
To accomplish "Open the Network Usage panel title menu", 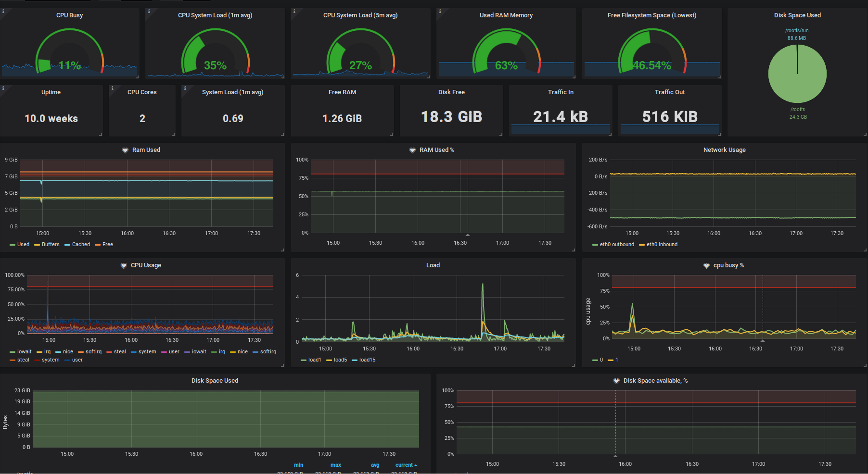I will (724, 150).
